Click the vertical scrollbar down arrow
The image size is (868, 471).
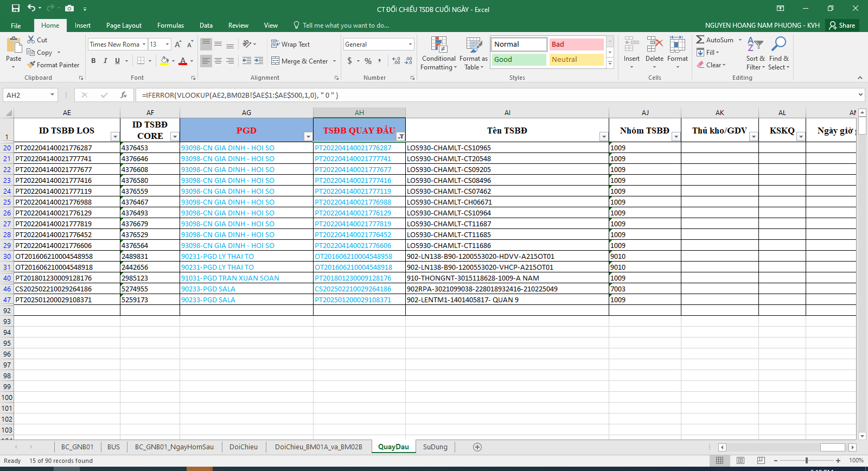(863, 435)
